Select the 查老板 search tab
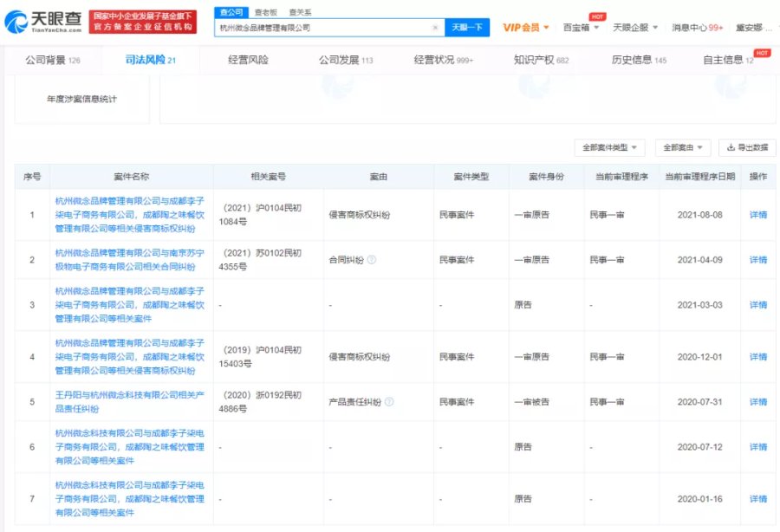Screen dimensions: 780x532 267,13
